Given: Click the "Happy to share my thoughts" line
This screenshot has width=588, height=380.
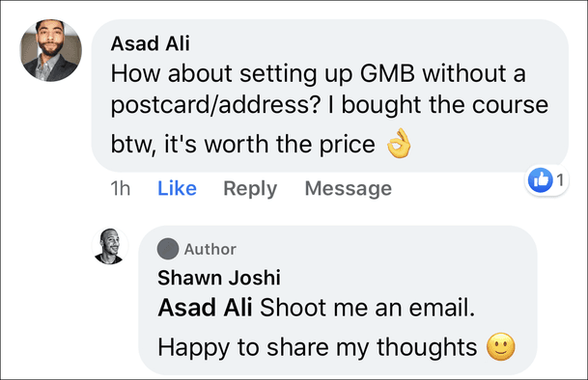Looking at the screenshot, I should 318,347.
